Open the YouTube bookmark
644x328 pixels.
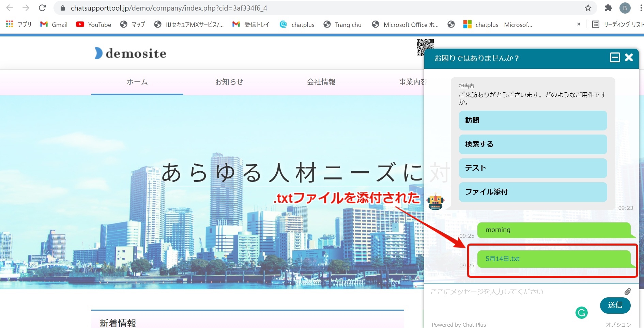(x=94, y=25)
